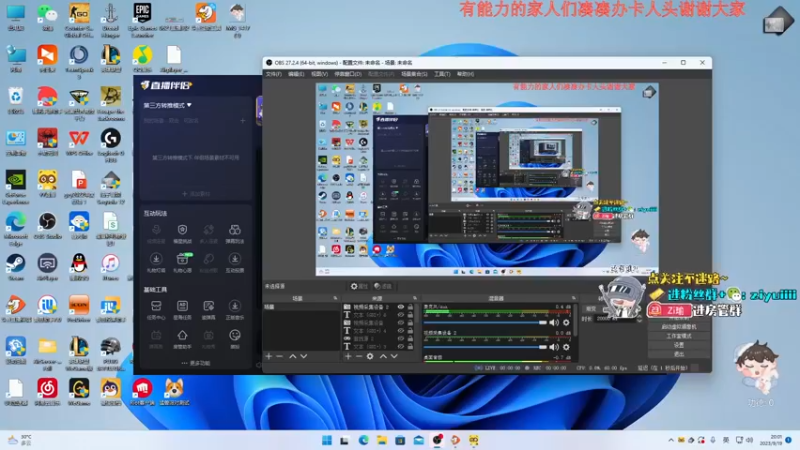Screen dimensions: 800x450
Task: Click 属性 properties button above sources
Action: tap(359, 286)
